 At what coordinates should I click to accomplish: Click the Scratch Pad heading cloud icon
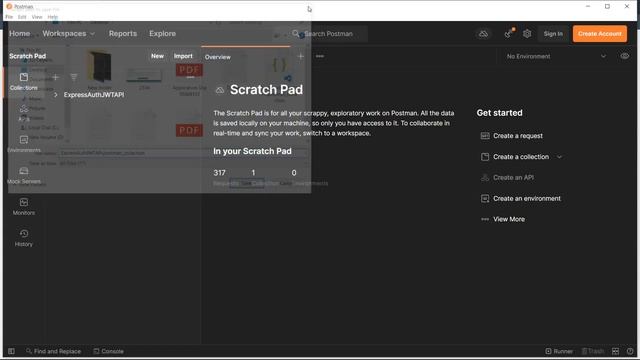[x=220, y=90]
